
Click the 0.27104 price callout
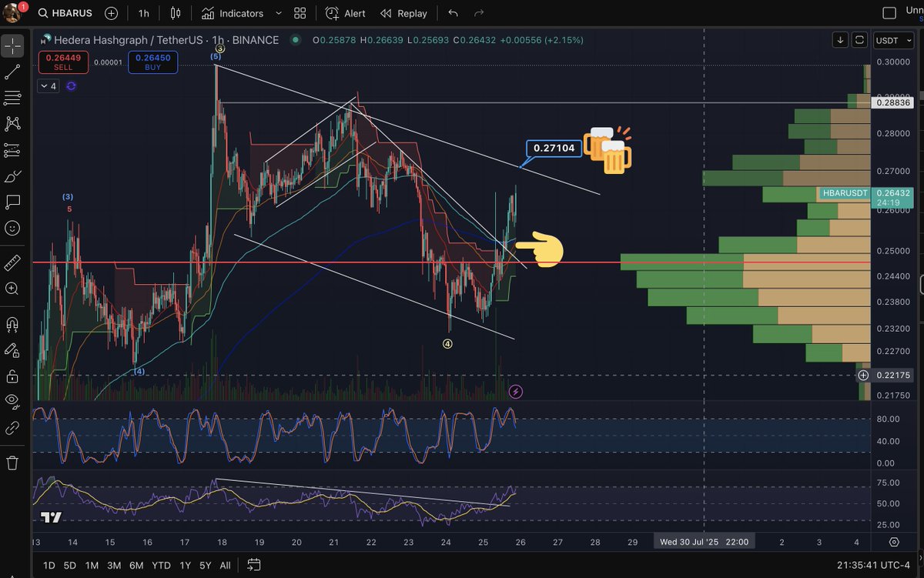click(x=553, y=148)
